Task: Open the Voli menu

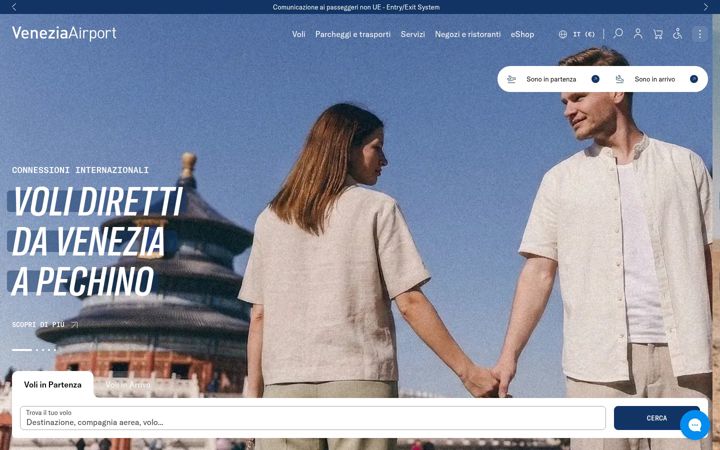Action: pyautogui.click(x=298, y=34)
